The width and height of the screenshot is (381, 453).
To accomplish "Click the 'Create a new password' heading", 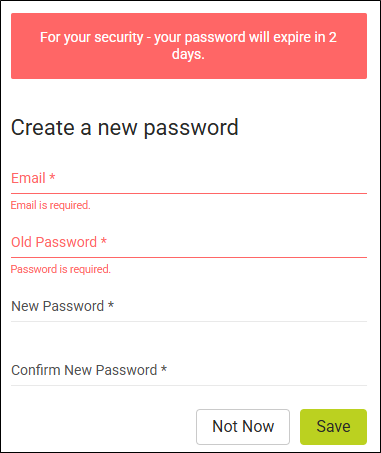I will [125, 128].
